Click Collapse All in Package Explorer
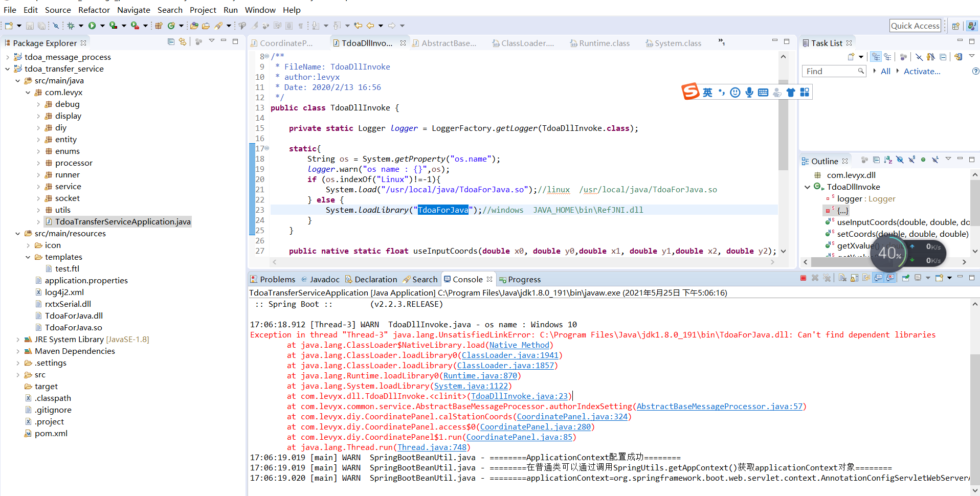980x496 pixels. 171,42
